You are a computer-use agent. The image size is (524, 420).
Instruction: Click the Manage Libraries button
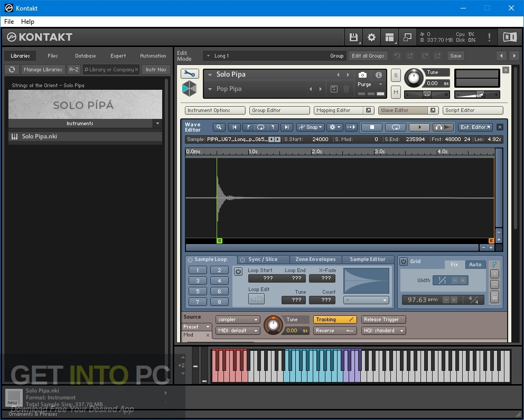click(43, 70)
